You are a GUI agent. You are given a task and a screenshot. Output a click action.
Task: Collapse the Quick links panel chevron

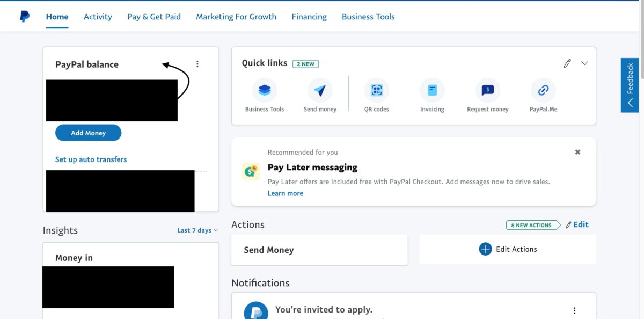(584, 63)
